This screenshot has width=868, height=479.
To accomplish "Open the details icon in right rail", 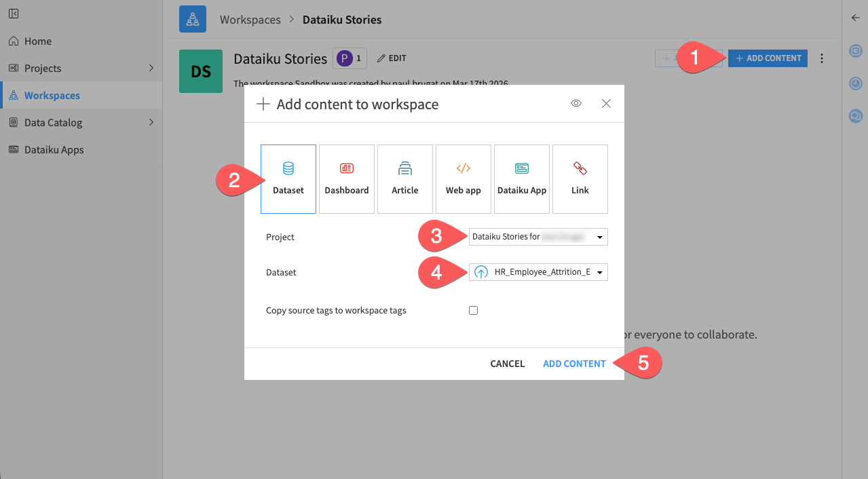I will coord(855,51).
